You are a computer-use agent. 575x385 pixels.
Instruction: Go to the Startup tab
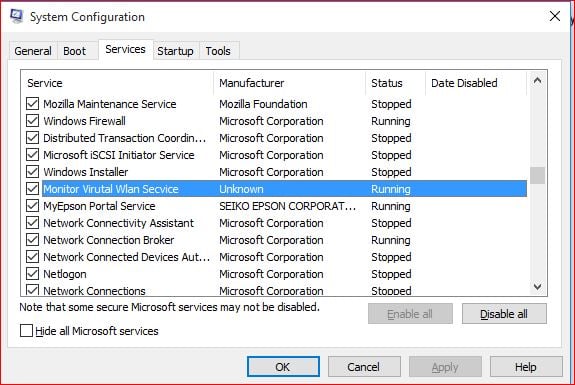click(x=175, y=51)
